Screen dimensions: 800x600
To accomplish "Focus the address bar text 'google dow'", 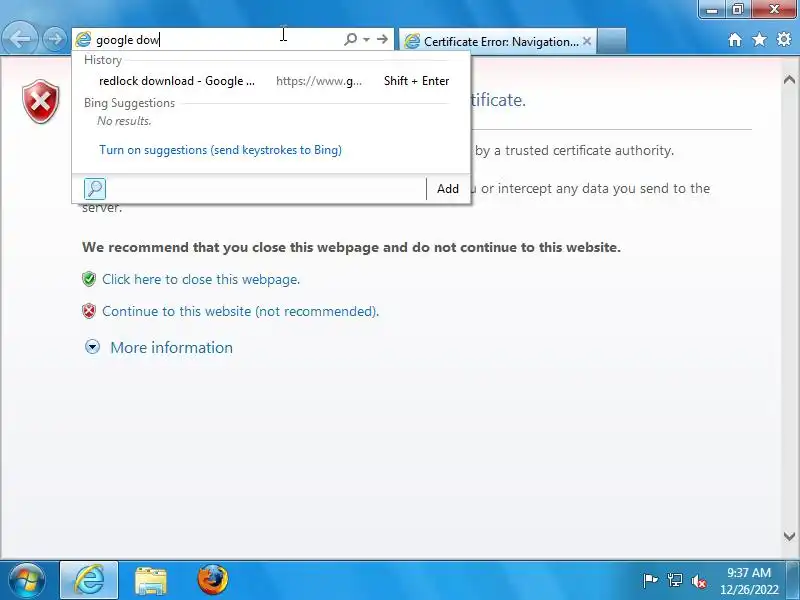I will 128,40.
